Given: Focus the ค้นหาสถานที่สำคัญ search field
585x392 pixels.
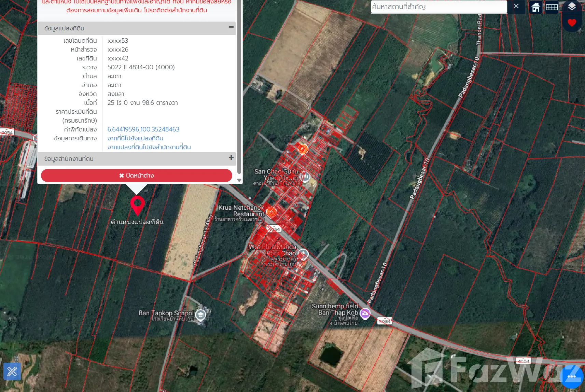Looking at the screenshot, I should pos(438,7).
